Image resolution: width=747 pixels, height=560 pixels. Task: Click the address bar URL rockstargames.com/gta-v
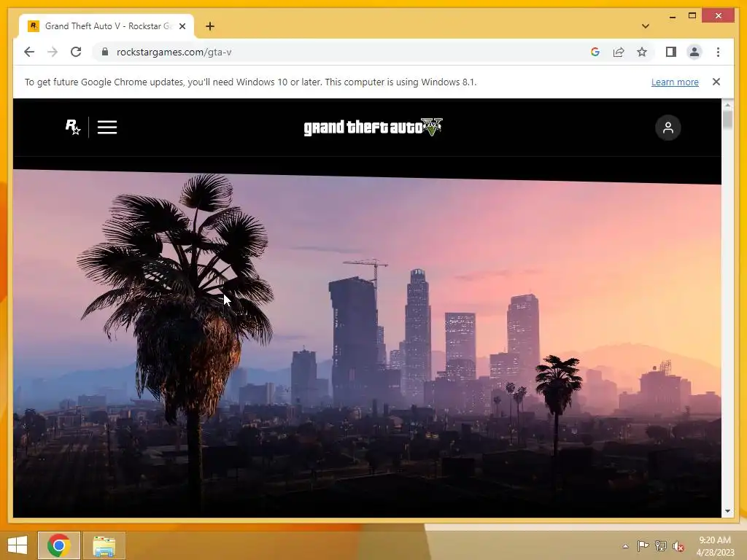[174, 52]
